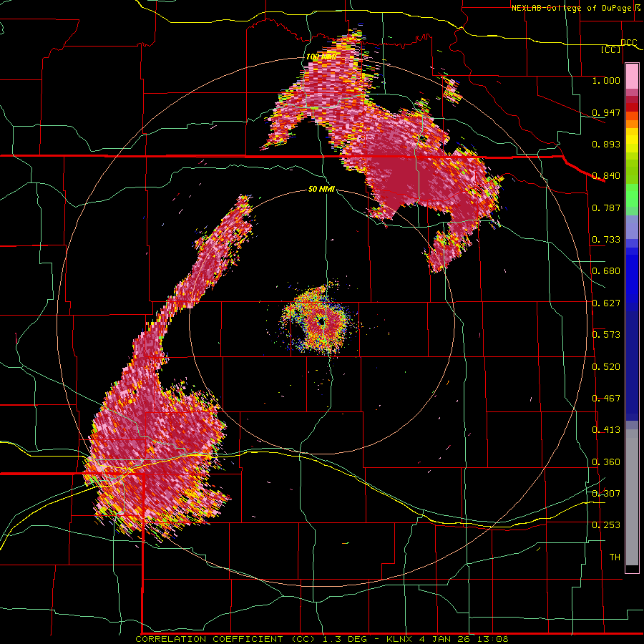Click the 50 NMI range ring label
The image size is (644, 644).
tap(321, 190)
